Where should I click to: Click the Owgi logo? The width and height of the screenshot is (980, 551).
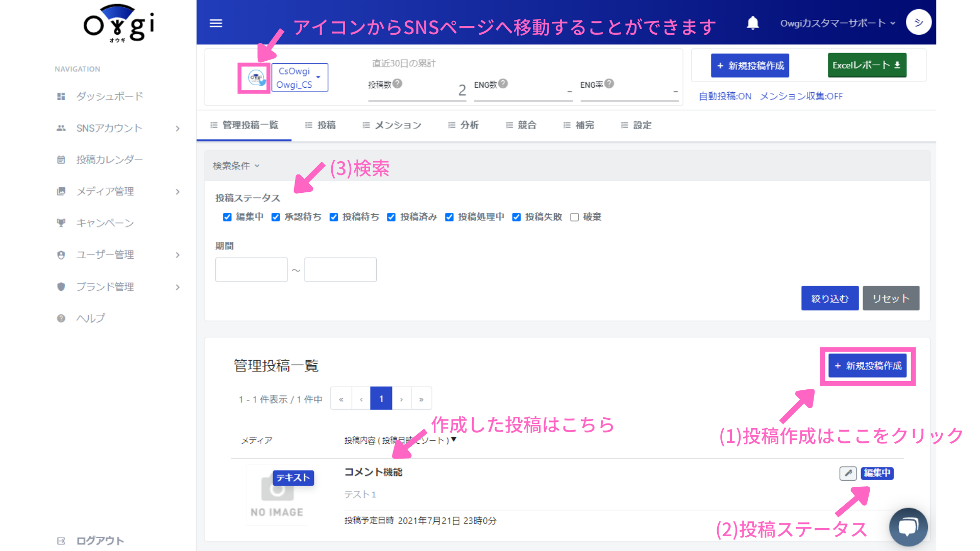(118, 24)
